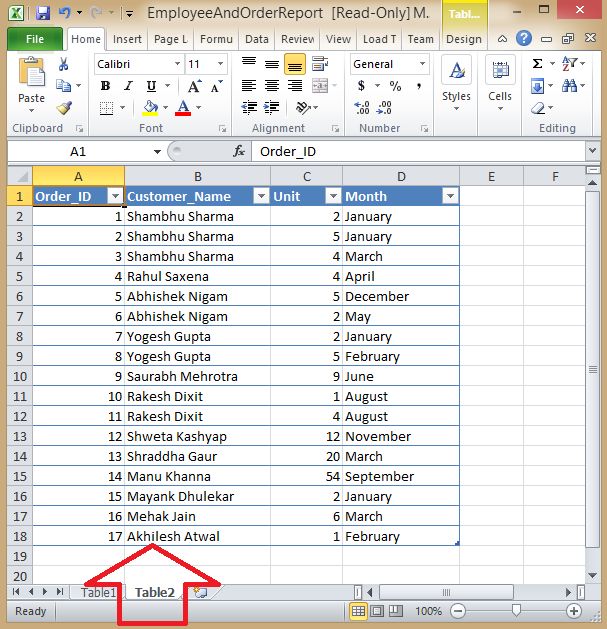This screenshot has height=629, width=607.
Task: Open the Customer_Name column filter dropdown
Action: (262, 196)
